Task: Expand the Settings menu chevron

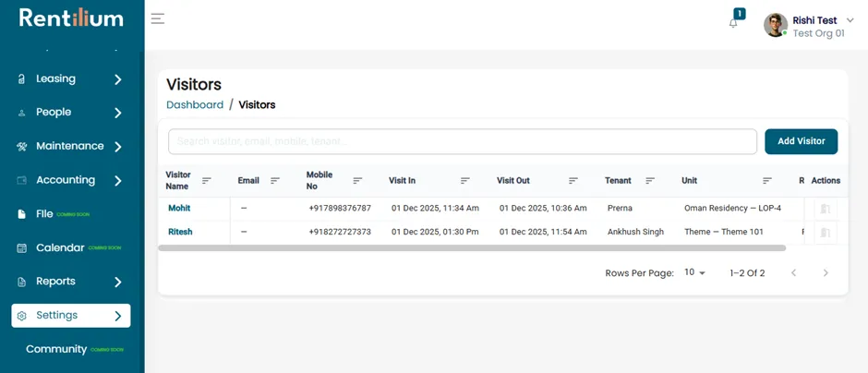Action: [118, 316]
